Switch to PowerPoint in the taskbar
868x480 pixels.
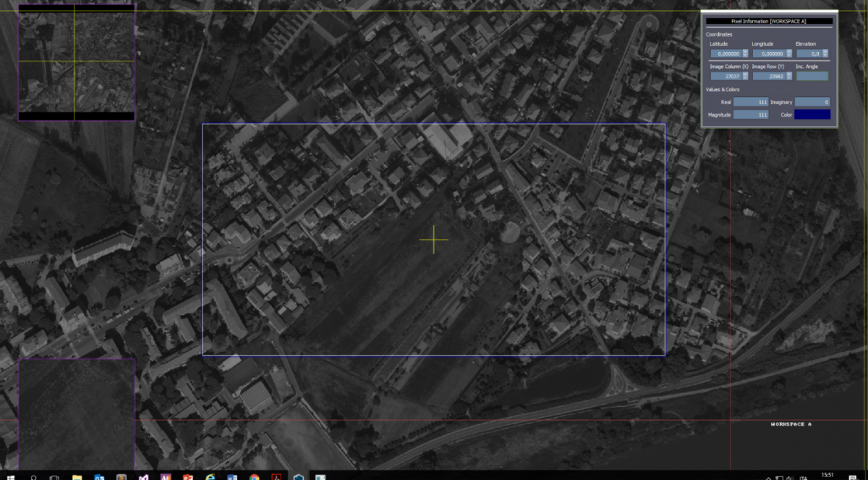click(x=187, y=476)
